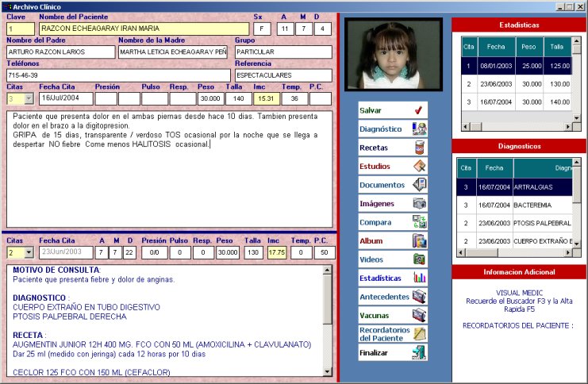Click the Recordatorios del Paciente notepad icon

(420, 334)
